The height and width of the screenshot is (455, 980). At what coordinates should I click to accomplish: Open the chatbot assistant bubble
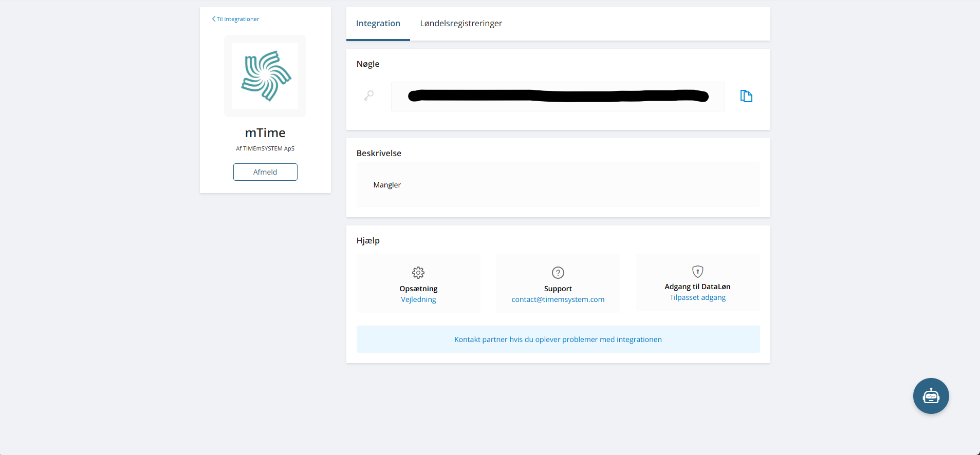tap(931, 396)
